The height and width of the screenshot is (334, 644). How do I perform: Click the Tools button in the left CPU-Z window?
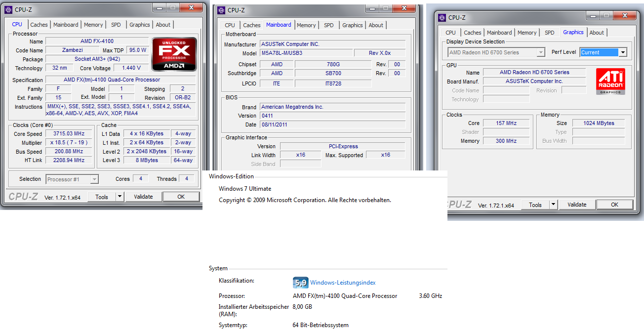(x=102, y=197)
